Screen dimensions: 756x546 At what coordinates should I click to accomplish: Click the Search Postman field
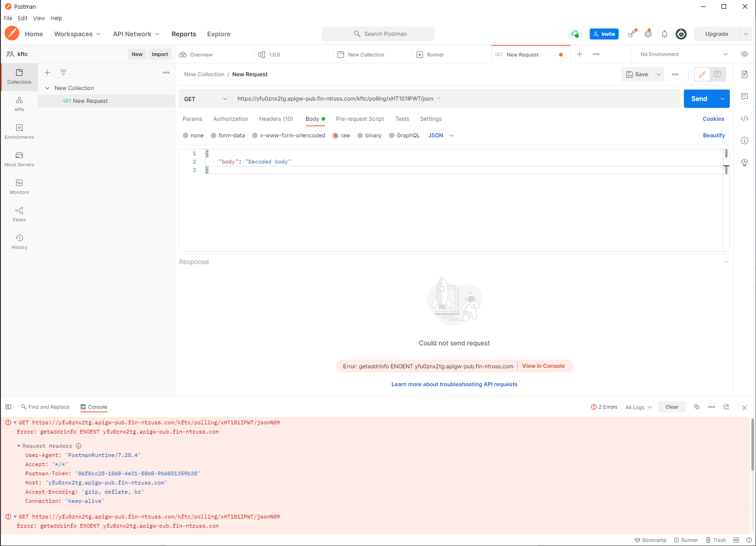(378, 34)
